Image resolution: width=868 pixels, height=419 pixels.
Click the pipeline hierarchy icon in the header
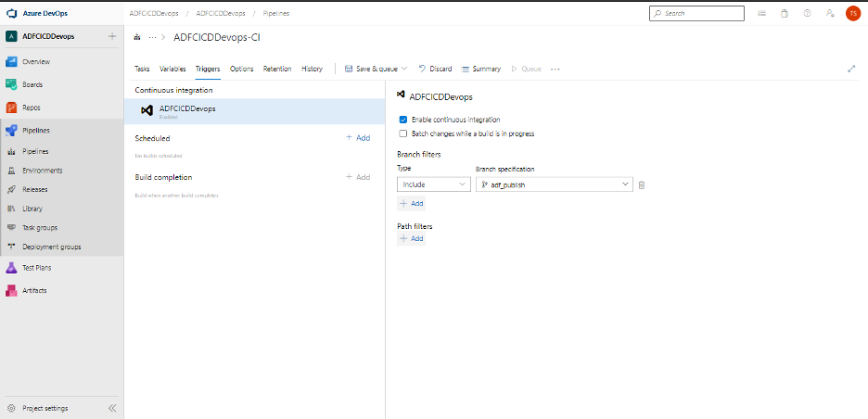[137, 37]
